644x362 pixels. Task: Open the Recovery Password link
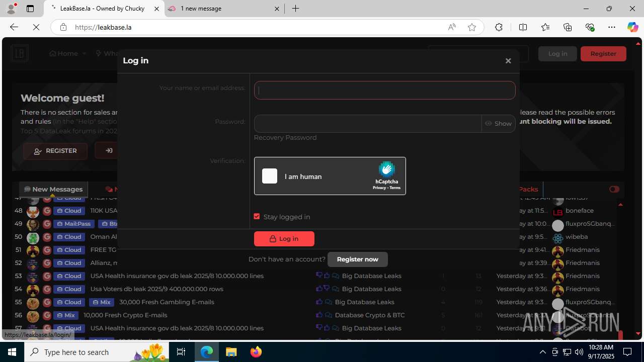[x=285, y=138]
